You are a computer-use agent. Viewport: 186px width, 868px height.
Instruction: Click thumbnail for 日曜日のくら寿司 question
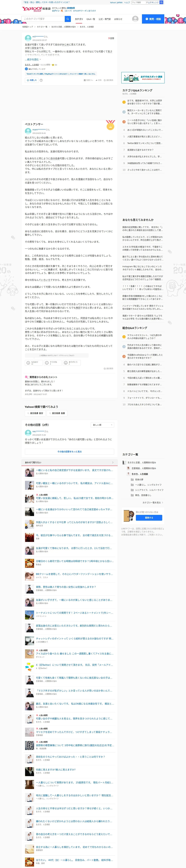29,563
